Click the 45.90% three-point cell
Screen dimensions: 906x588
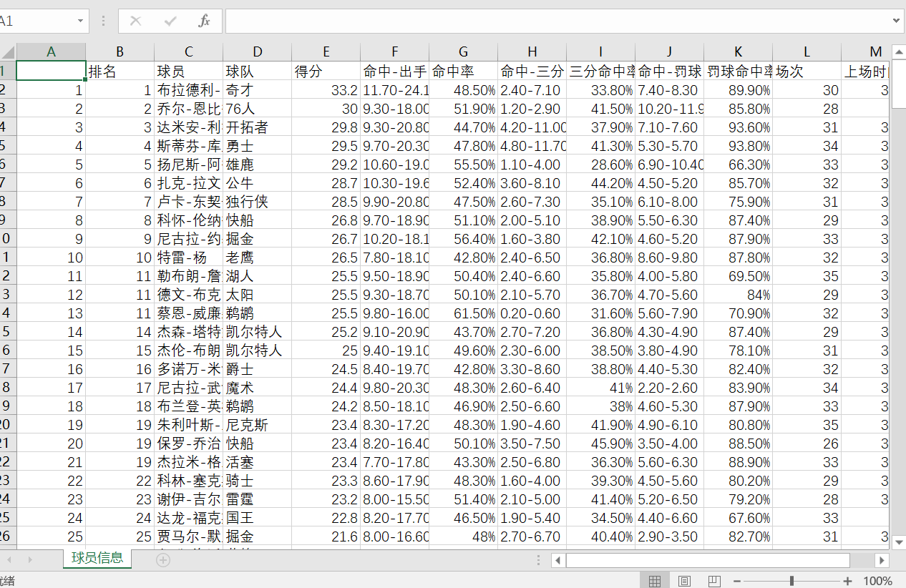(x=600, y=444)
